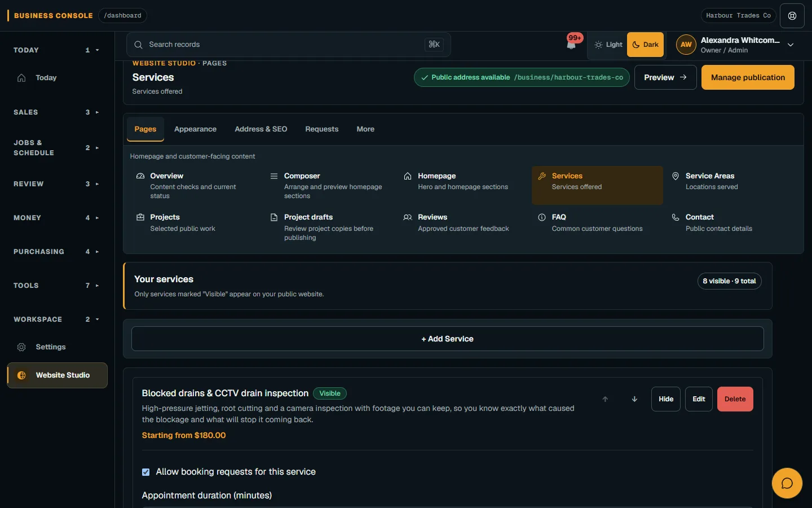Viewport: 812px width, 508px height.
Task: Switch to the Appearance tab
Action: click(x=195, y=129)
